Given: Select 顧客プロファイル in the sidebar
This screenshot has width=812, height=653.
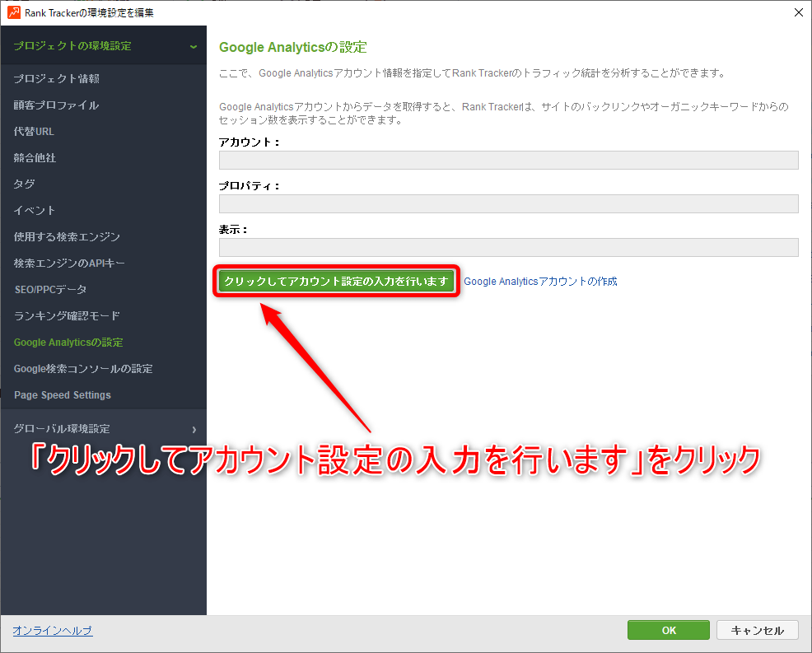Looking at the screenshot, I should (56, 105).
